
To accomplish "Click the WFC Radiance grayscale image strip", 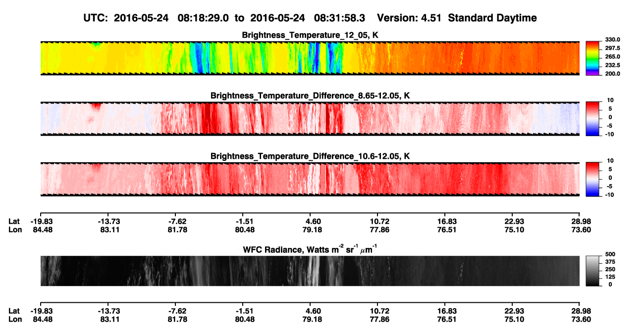I will (x=310, y=271).
